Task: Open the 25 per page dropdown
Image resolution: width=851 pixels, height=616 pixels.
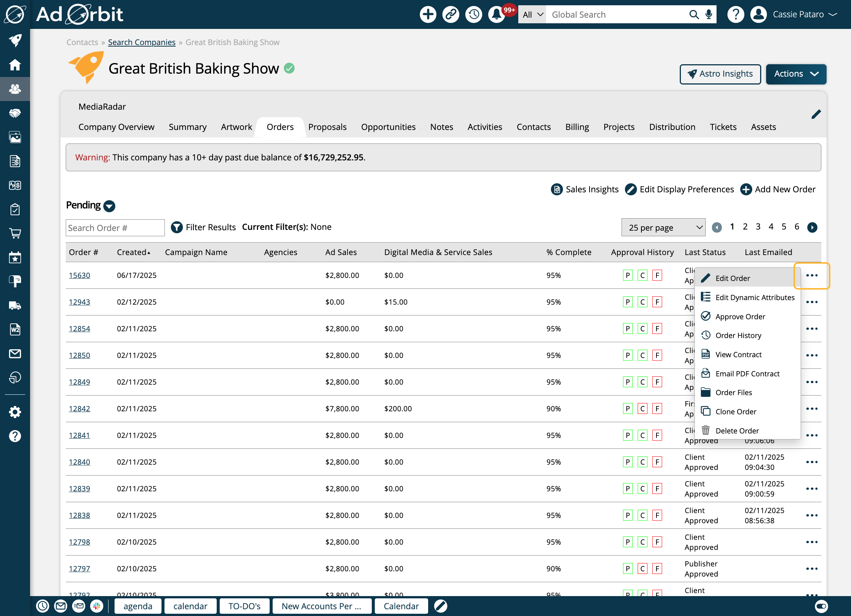Action: 663,228
